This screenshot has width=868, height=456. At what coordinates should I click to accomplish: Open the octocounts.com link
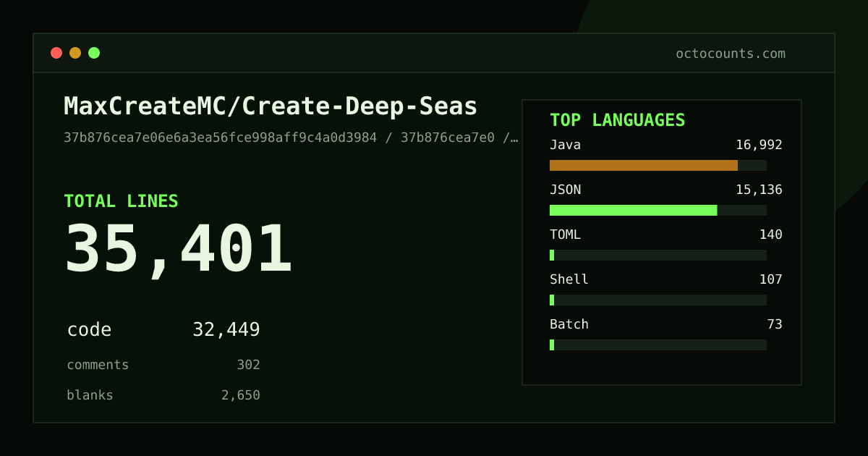(731, 54)
